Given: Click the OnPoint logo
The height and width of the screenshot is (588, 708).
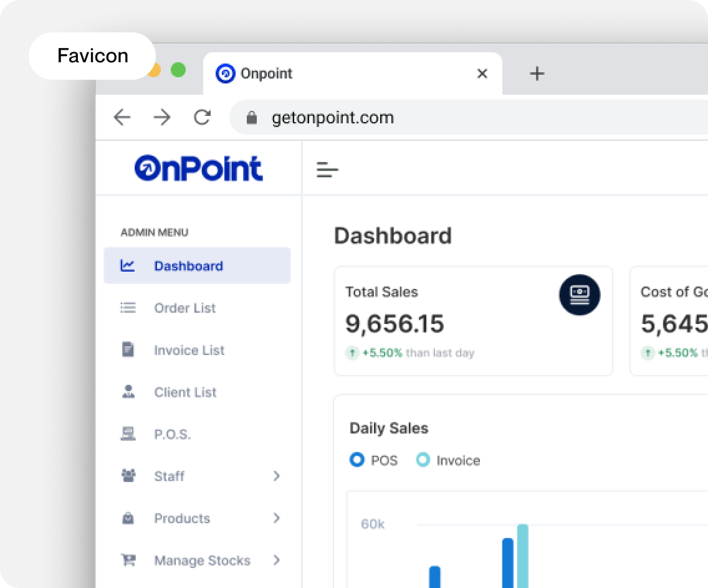Looking at the screenshot, I should coord(198,168).
